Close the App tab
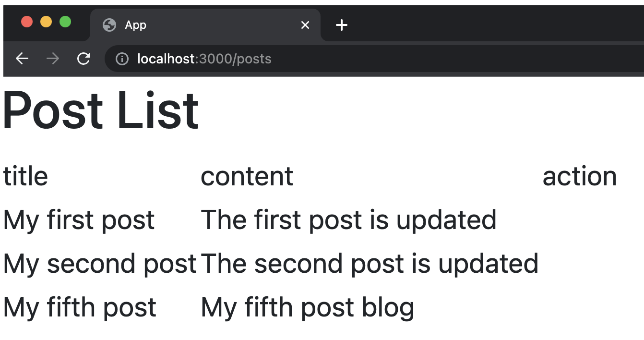The width and height of the screenshot is (644, 340). coord(305,25)
